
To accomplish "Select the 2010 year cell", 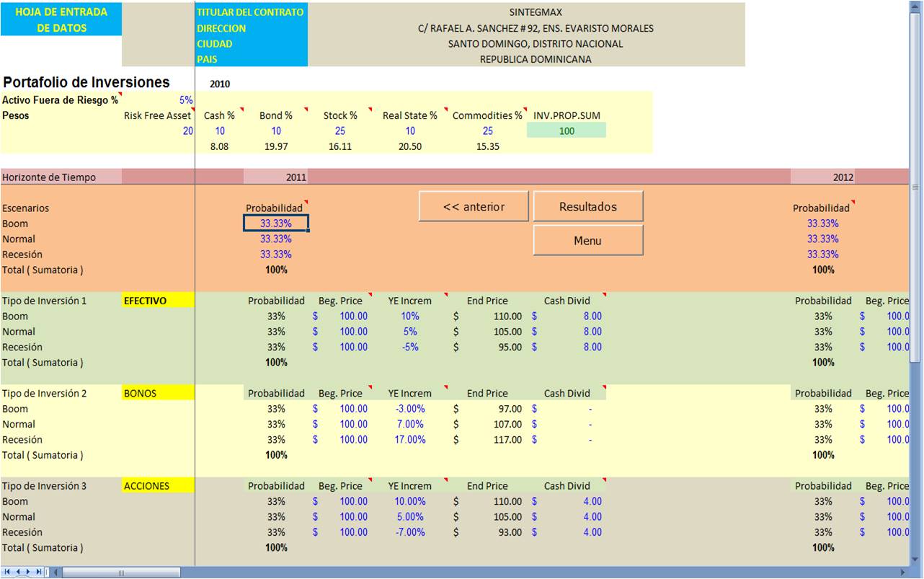I will point(220,84).
